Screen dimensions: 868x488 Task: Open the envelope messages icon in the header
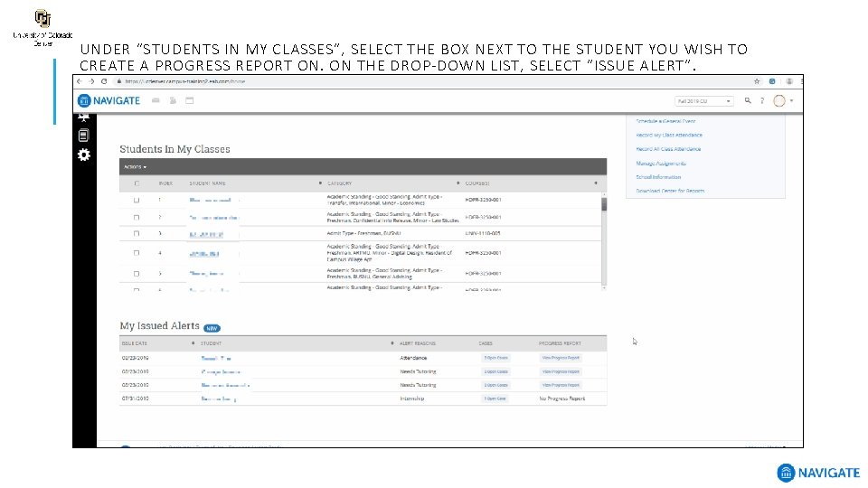click(x=156, y=100)
